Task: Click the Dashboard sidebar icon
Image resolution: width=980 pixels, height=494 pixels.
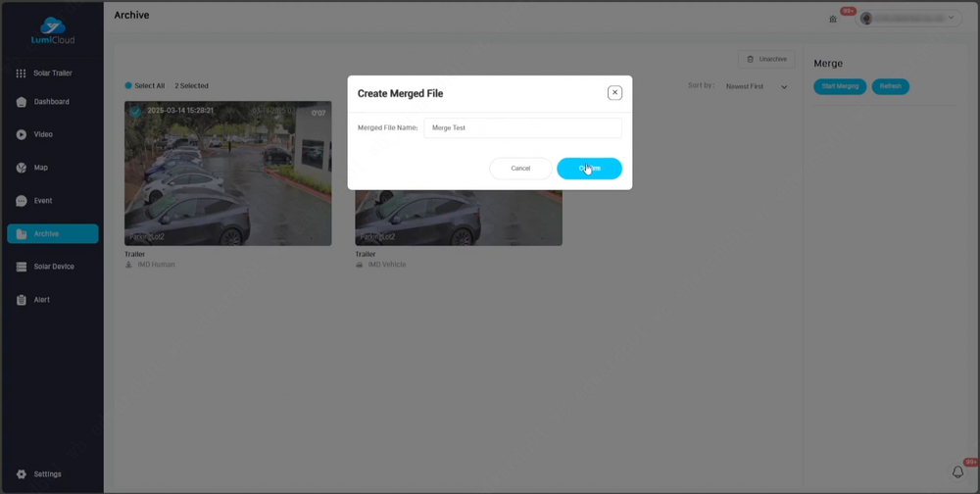Action: coord(22,102)
